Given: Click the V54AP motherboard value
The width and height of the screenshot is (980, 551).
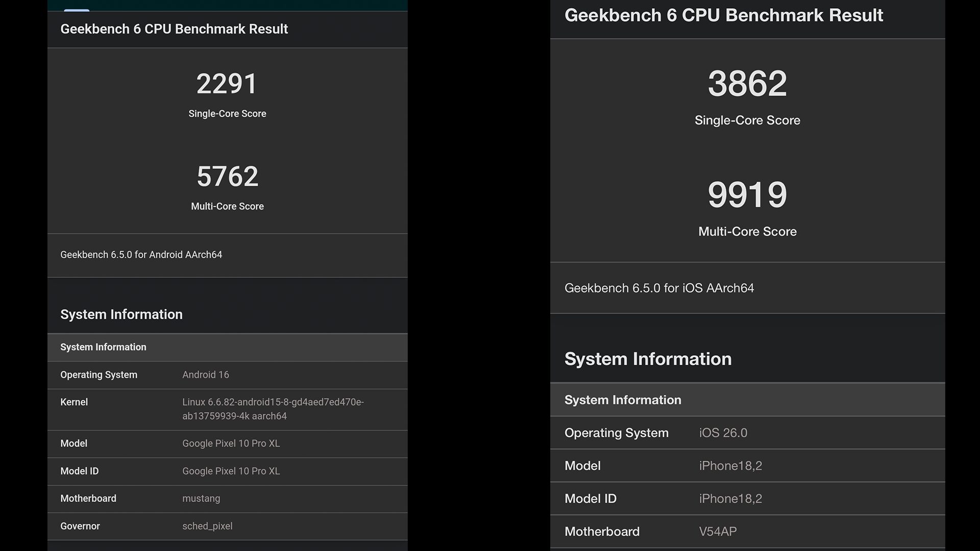Looking at the screenshot, I should (x=718, y=532).
